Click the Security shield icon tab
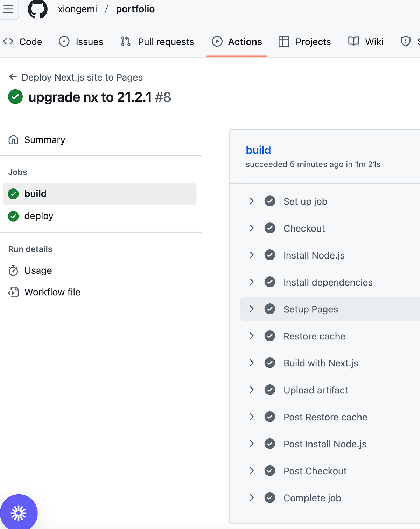 (x=405, y=41)
